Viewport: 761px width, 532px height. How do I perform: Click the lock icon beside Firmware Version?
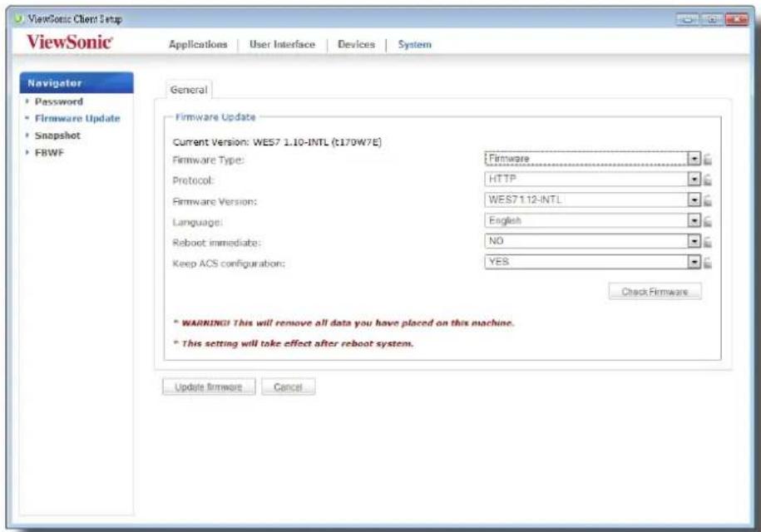tap(708, 200)
